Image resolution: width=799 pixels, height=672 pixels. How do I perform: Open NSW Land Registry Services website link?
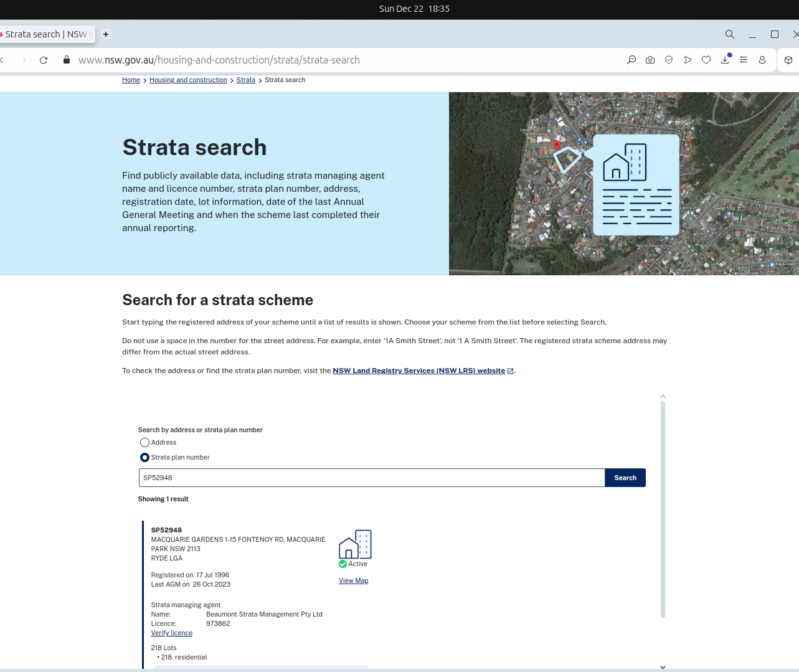tap(418, 371)
